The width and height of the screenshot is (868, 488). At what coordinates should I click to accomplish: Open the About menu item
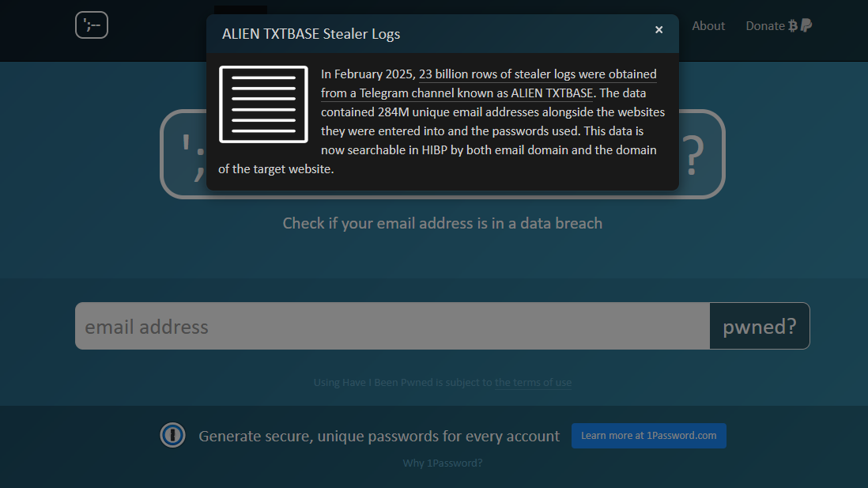pyautogui.click(x=708, y=26)
